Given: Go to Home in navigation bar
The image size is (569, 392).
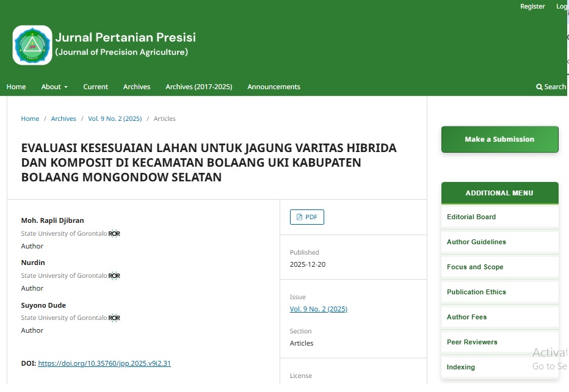Looking at the screenshot, I should click(x=16, y=87).
